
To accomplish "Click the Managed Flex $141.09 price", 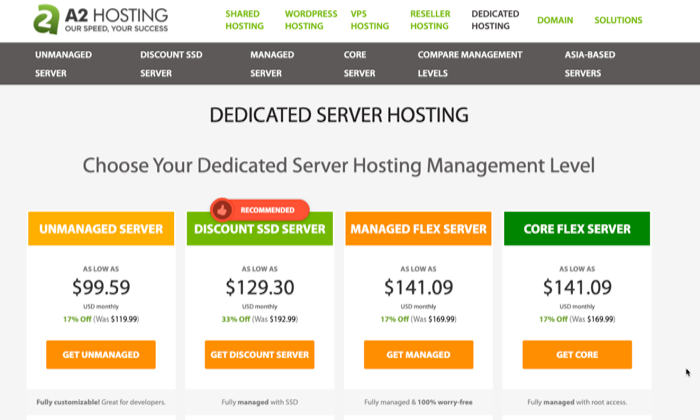I will (x=418, y=287).
